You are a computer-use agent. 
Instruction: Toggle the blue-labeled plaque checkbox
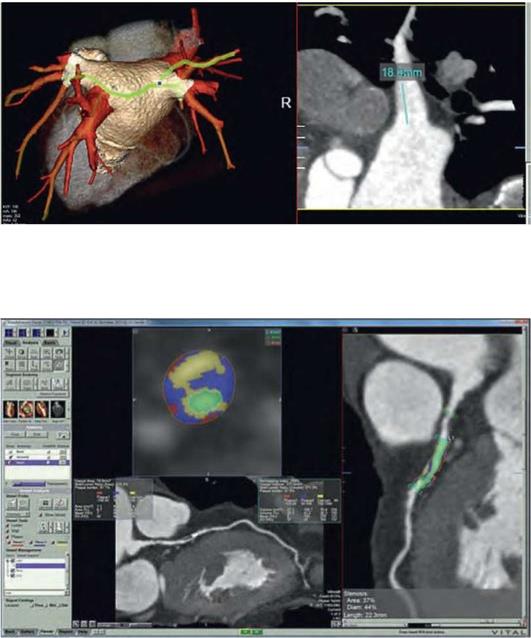[x=31, y=542]
